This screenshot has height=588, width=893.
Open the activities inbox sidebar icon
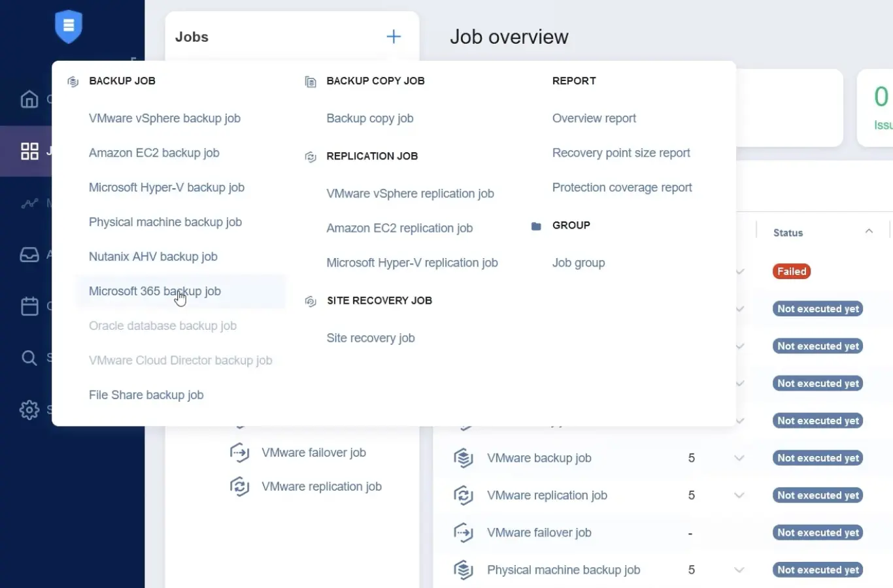pyautogui.click(x=29, y=255)
